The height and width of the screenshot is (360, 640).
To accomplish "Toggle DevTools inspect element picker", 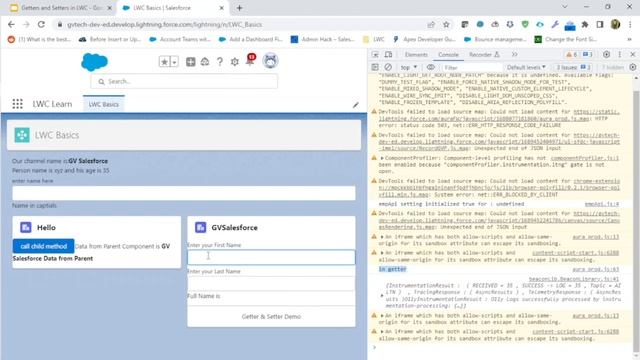I will coord(375,54).
